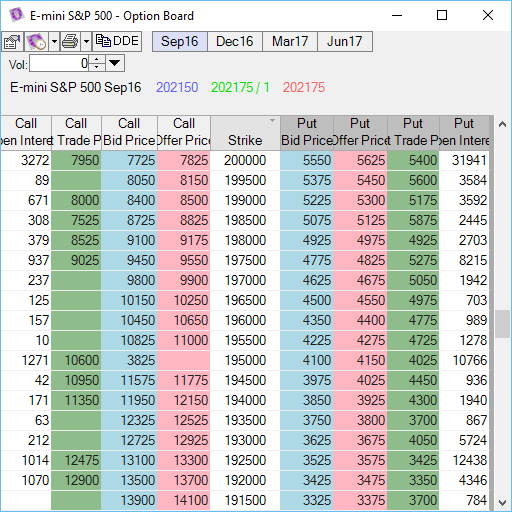Minimize the Option Board window
The height and width of the screenshot is (512, 512).
click(x=397, y=15)
